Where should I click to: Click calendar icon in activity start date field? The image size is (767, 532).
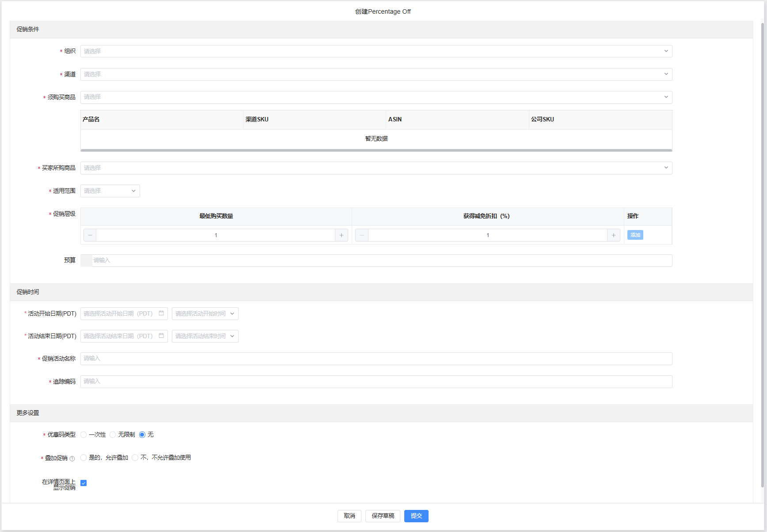coord(161,313)
